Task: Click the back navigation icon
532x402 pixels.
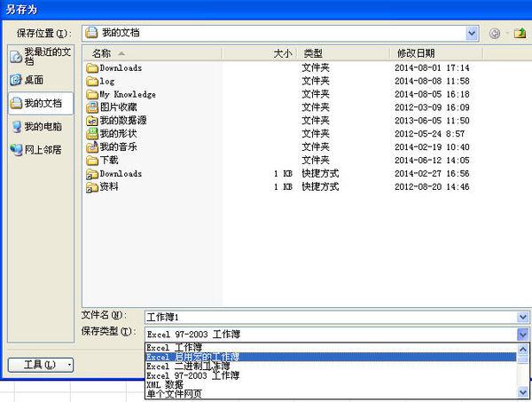Action: click(x=495, y=33)
